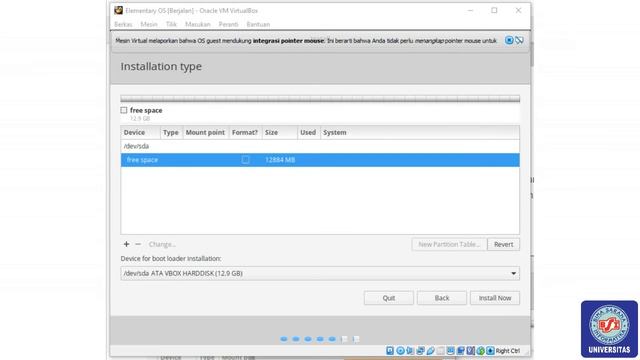Go back with the Back button

[442, 298]
